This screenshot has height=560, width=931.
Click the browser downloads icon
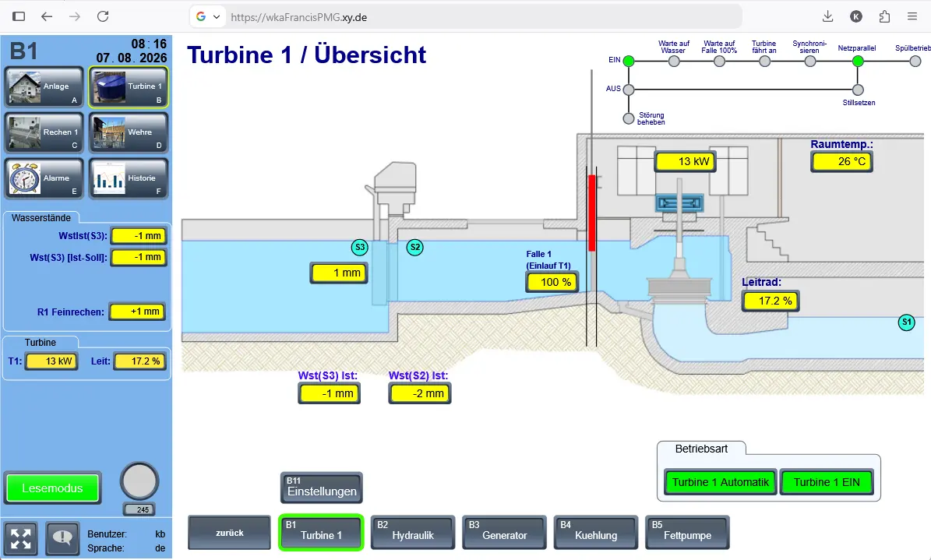(x=827, y=16)
